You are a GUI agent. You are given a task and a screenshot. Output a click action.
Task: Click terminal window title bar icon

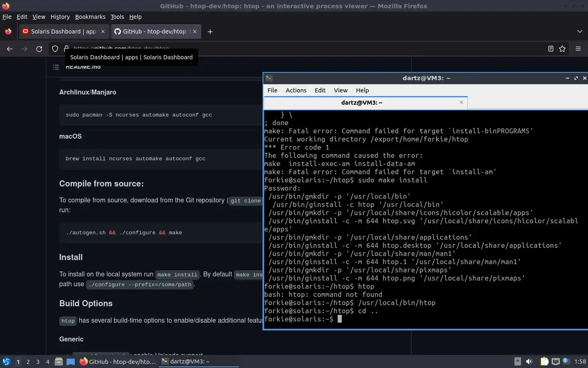point(269,78)
